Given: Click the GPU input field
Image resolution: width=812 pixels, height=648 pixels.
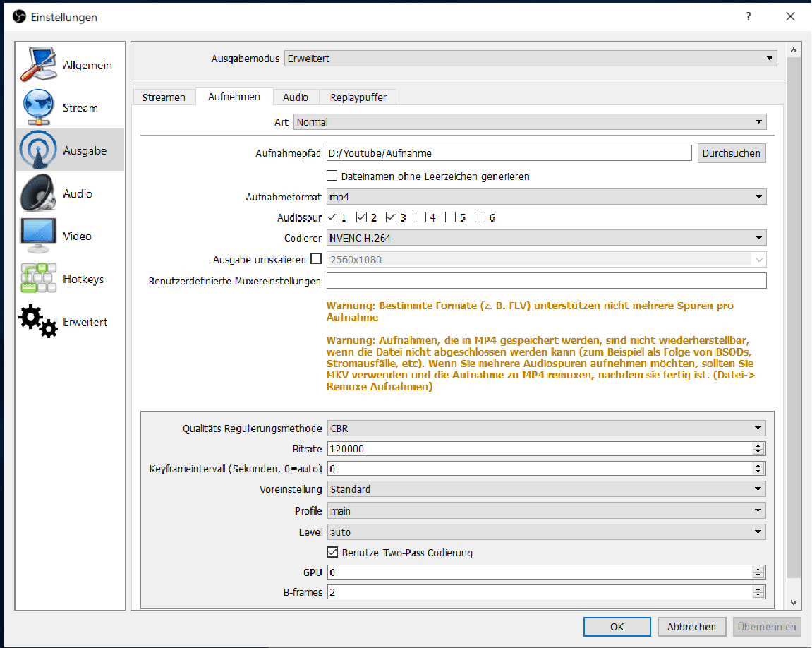Looking at the screenshot, I should (x=540, y=572).
